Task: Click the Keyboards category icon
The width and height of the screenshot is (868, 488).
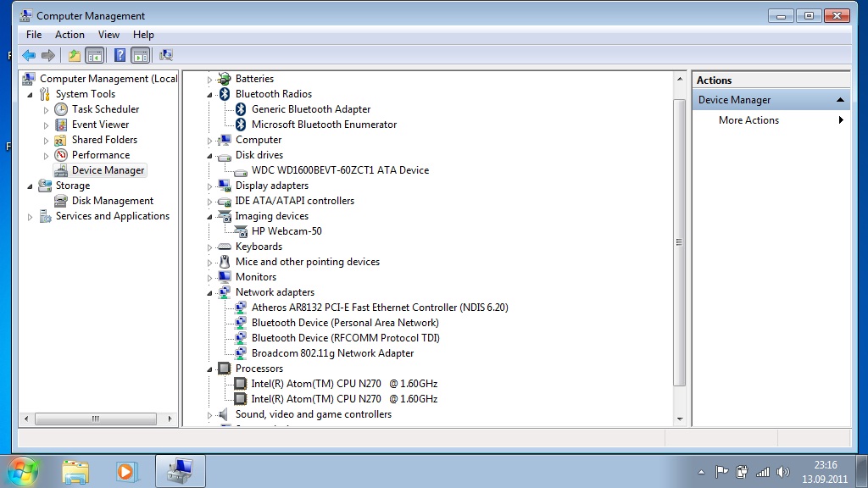Action: (x=224, y=247)
